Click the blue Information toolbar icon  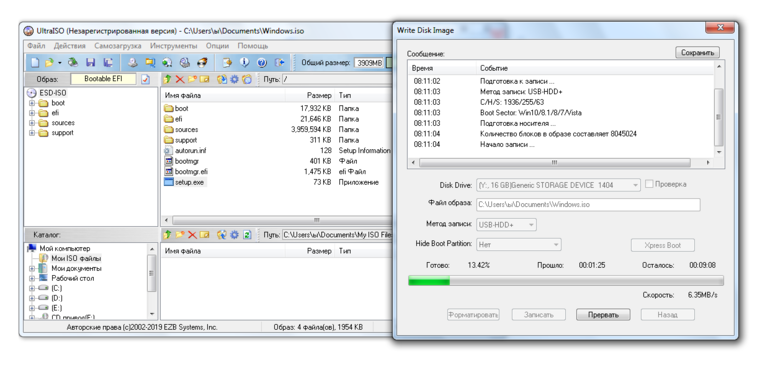coord(244,63)
